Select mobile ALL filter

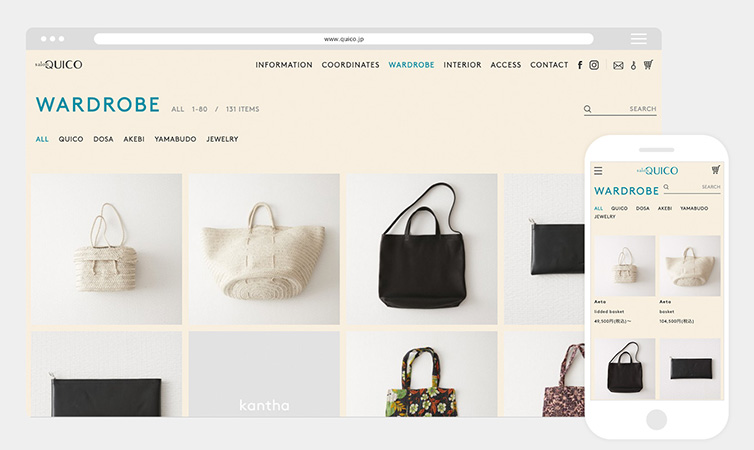click(x=598, y=209)
